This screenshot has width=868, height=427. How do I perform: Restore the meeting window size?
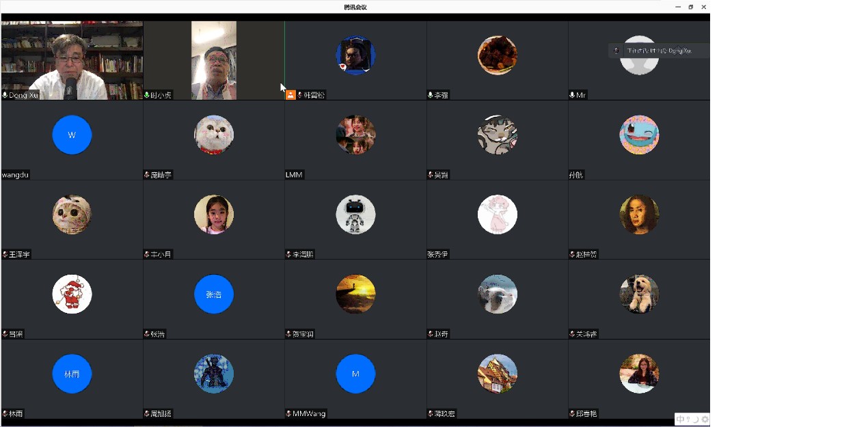[x=690, y=7]
